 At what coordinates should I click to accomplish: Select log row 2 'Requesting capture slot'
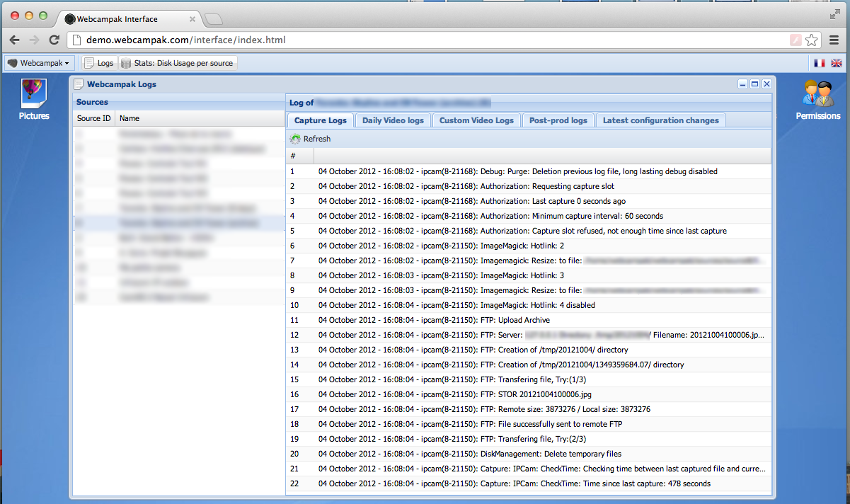click(529, 186)
